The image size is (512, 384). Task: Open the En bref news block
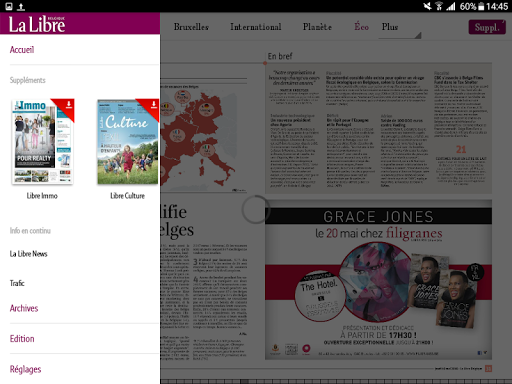[x=378, y=128]
